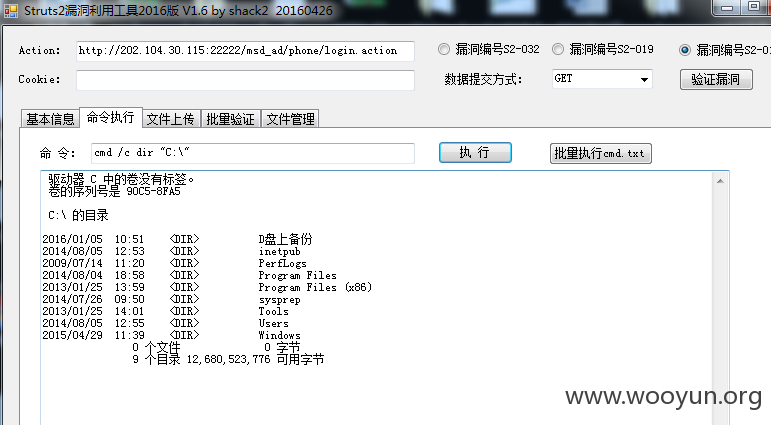Click the 2009/07/14 date entry
The image size is (771, 425).
click(x=72, y=263)
